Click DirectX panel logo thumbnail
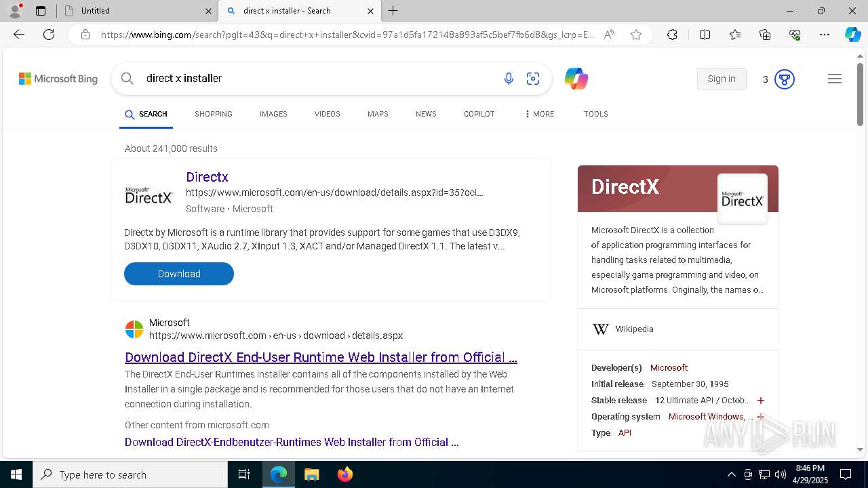The width and height of the screenshot is (868, 488). (x=743, y=199)
